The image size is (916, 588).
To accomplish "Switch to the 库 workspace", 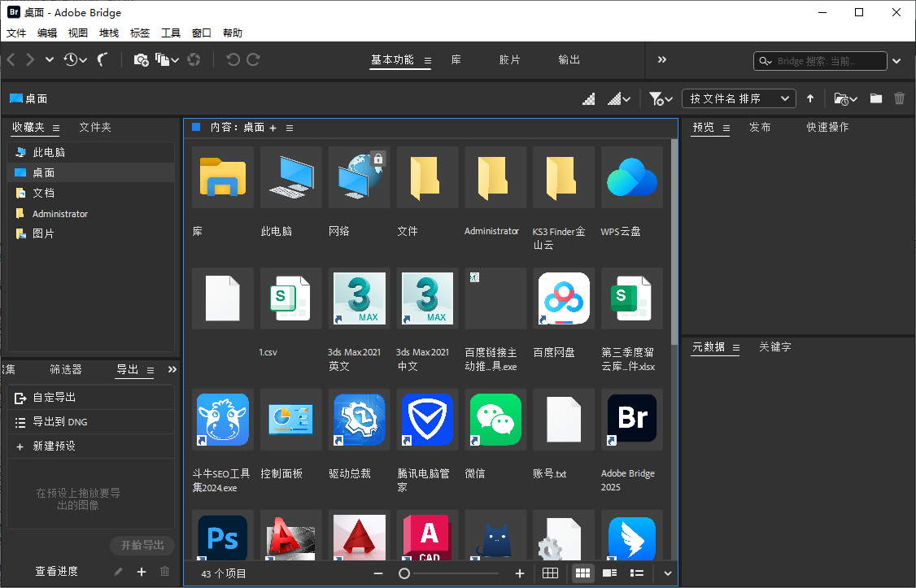I will 456,59.
